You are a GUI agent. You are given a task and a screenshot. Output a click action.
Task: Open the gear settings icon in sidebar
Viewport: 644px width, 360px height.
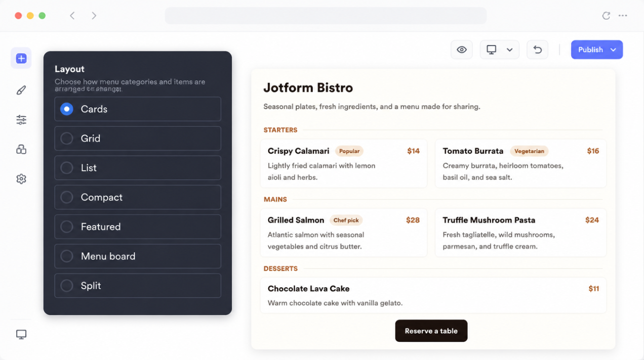click(x=21, y=179)
